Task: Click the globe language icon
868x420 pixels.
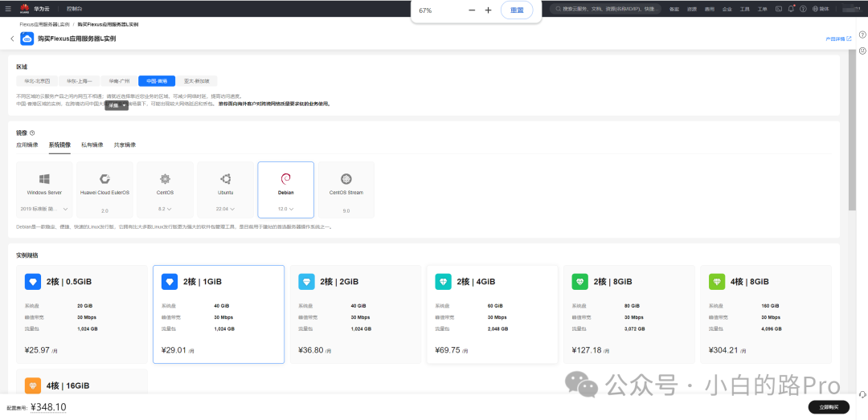Action: click(x=815, y=9)
